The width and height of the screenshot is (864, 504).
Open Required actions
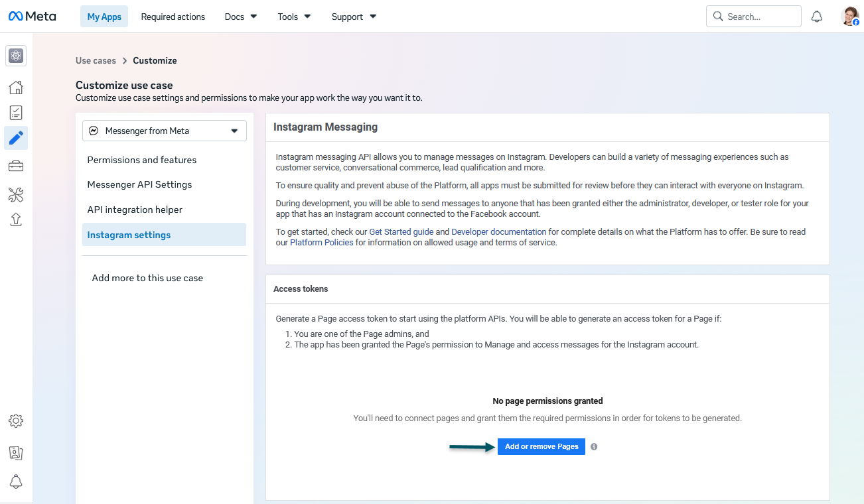tap(173, 17)
